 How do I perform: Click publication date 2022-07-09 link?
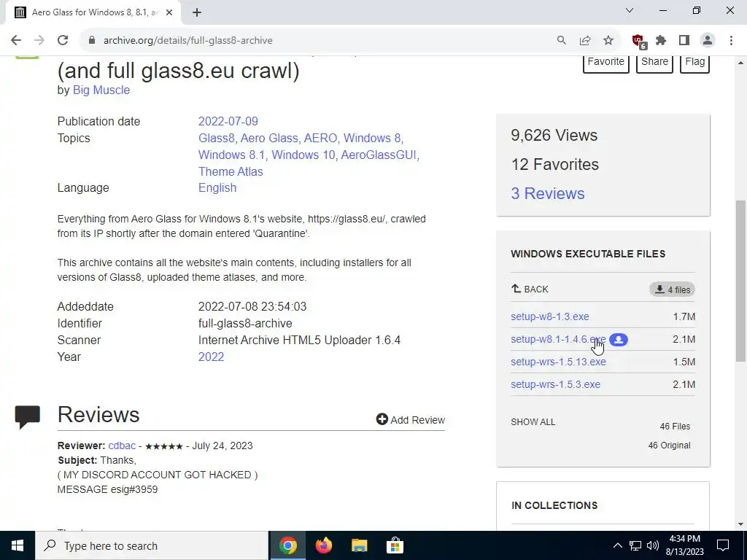[x=228, y=122]
